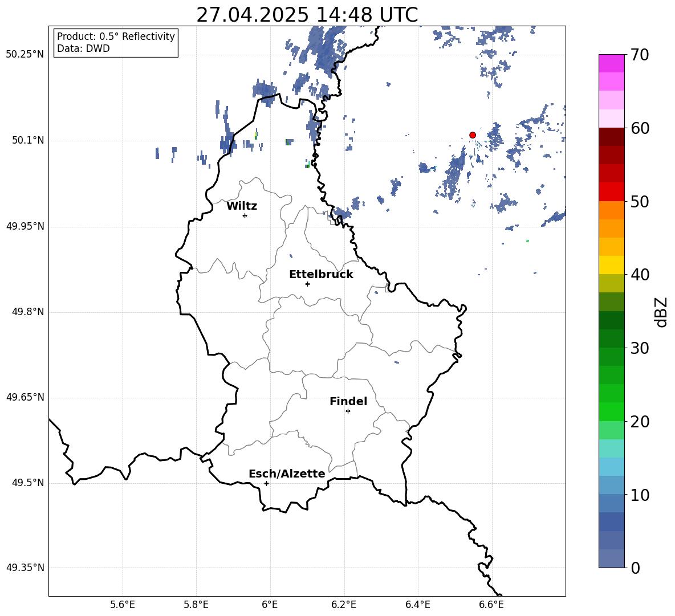Click the 5.8°E longitude label
Screen dimensions: 675x616
point(196,605)
